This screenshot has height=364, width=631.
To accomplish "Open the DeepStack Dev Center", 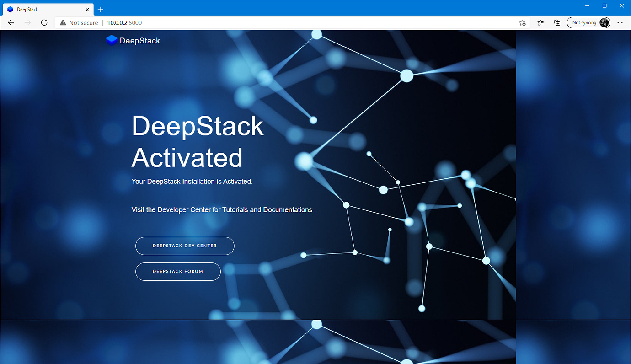I will [x=184, y=246].
